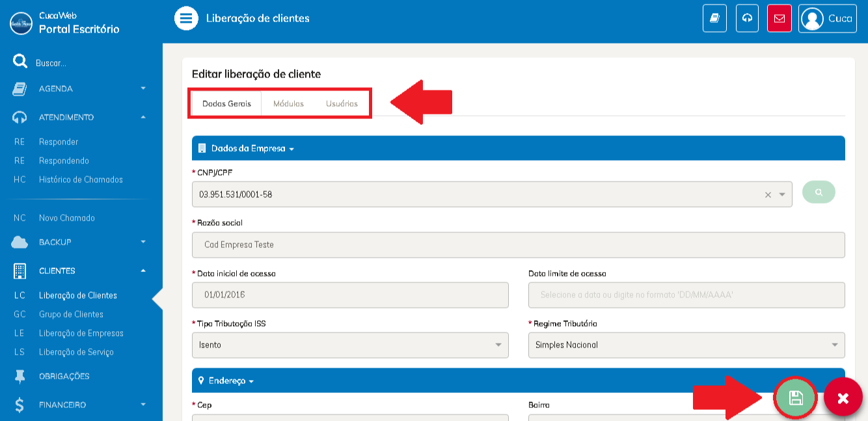Click the Liberação de clientes page title
This screenshot has height=421, width=868.
pos(258,18)
